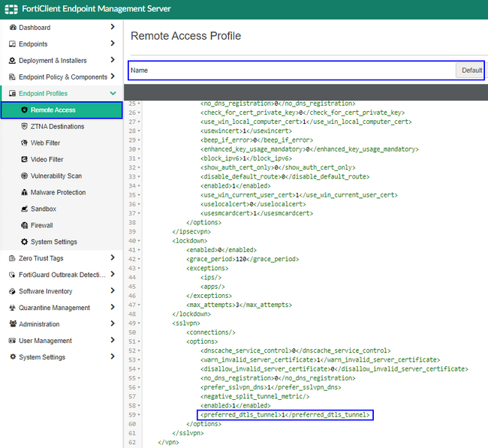488x448 pixels.
Task: Expand the Zero Trust Tags menu
Action: pos(113,258)
